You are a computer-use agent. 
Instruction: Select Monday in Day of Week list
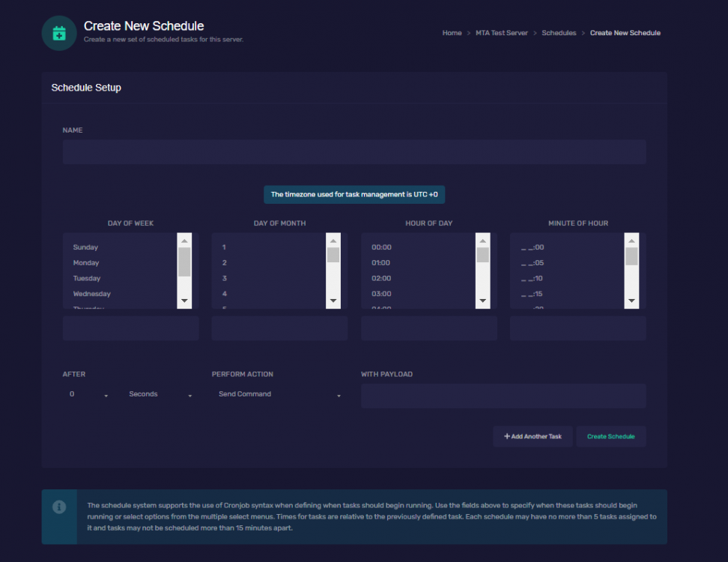tap(86, 263)
